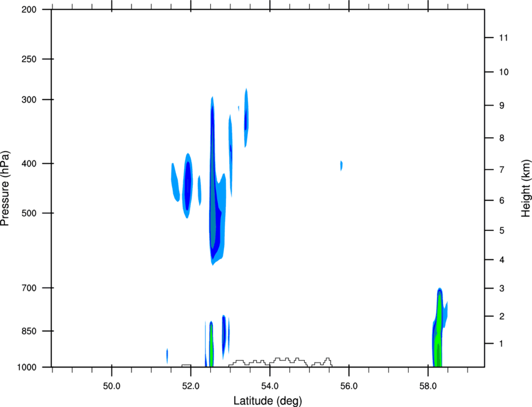
Task: Click the 58.0 latitude tick label
Action: (x=428, y=386)
